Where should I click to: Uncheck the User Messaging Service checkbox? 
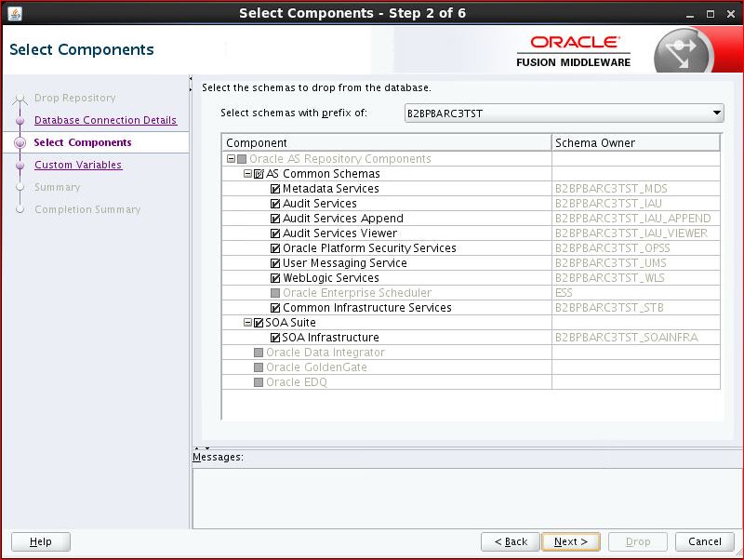pos(275,263)
